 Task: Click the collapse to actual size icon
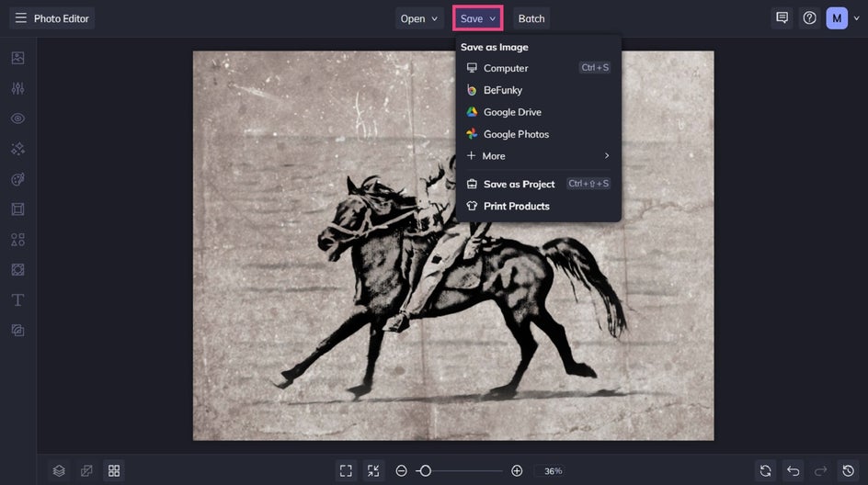point(373,470)
